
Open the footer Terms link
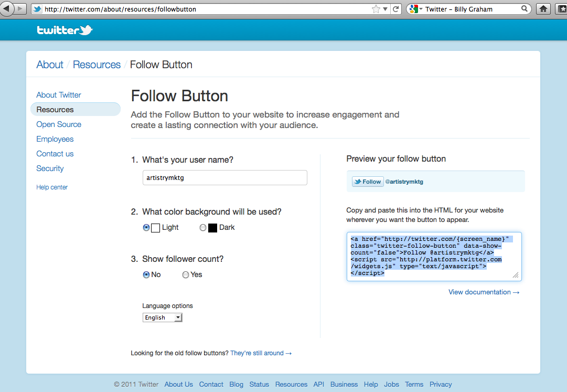[x=414, y=385]
